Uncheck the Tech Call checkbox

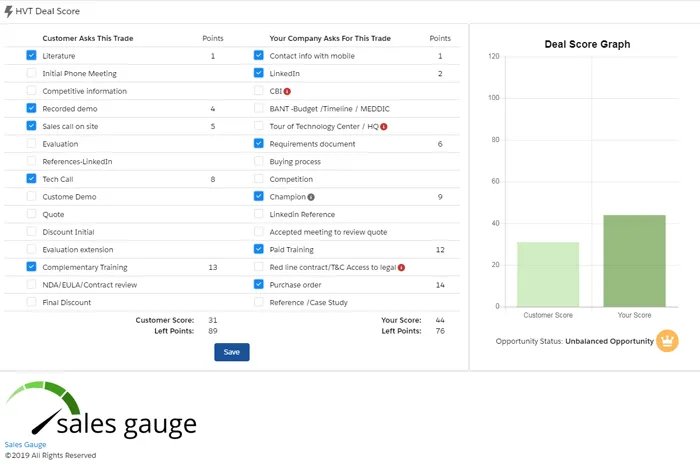click(x=31, y=179)
